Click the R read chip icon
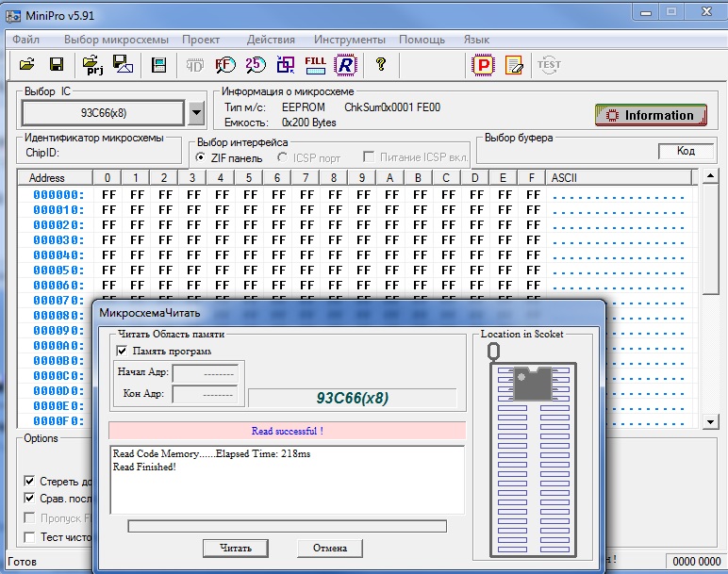The height and width of the screenshot is (574, 728). (x=346, y=65)
